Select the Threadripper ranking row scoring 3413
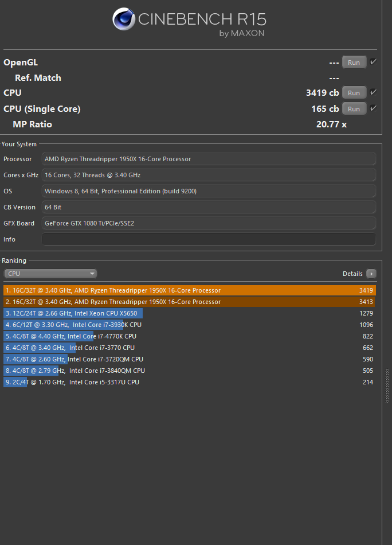The height and width of the screenshot is (545, 392). point(190,302)
